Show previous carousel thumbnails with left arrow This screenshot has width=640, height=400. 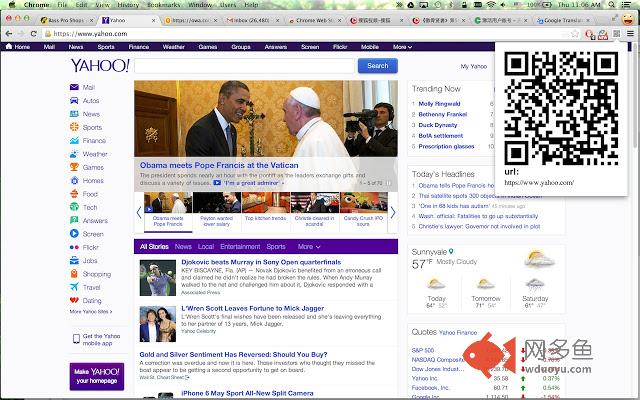tap(139, 212)
